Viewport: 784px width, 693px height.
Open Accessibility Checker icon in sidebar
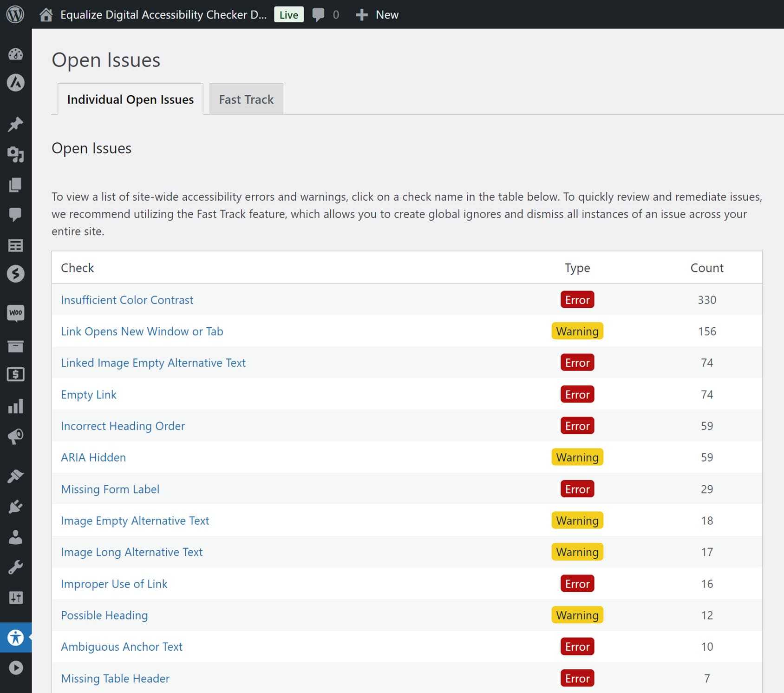pyautogui.click(x=15, y=637)
